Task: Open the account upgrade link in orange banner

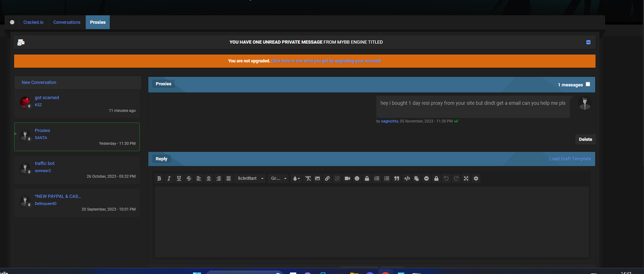Action: [326, 61]
